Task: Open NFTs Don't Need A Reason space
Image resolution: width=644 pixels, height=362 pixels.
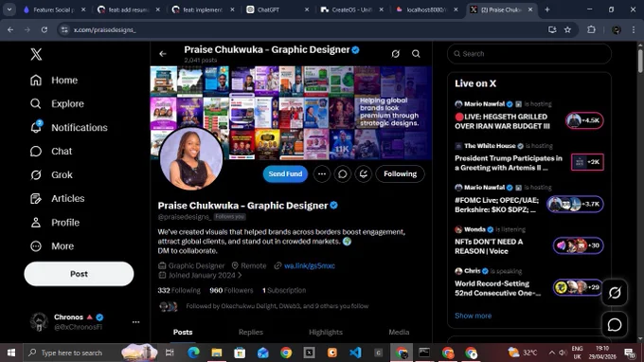Action: pos(489,246)
